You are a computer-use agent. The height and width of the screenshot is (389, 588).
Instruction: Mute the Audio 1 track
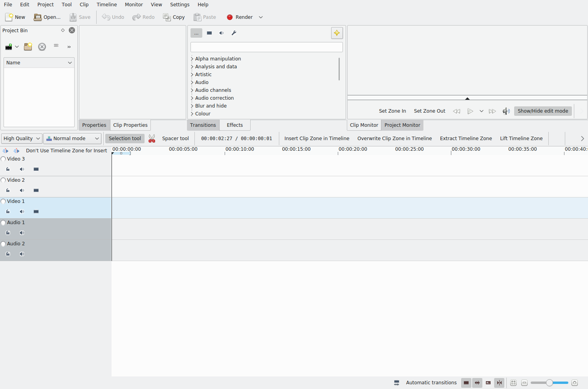[22, 233]
